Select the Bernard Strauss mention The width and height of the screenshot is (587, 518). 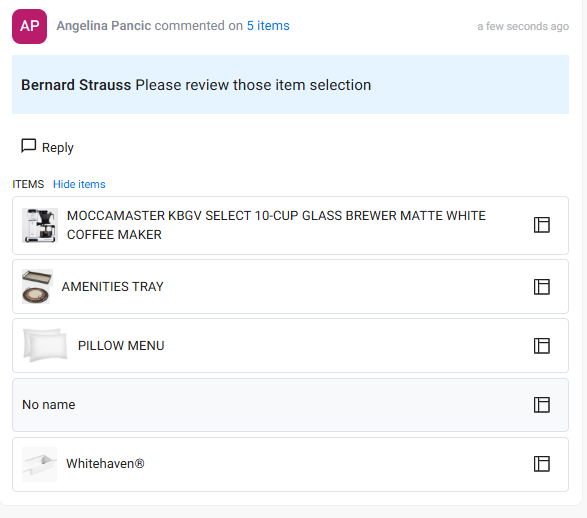[x=76, y=85]
